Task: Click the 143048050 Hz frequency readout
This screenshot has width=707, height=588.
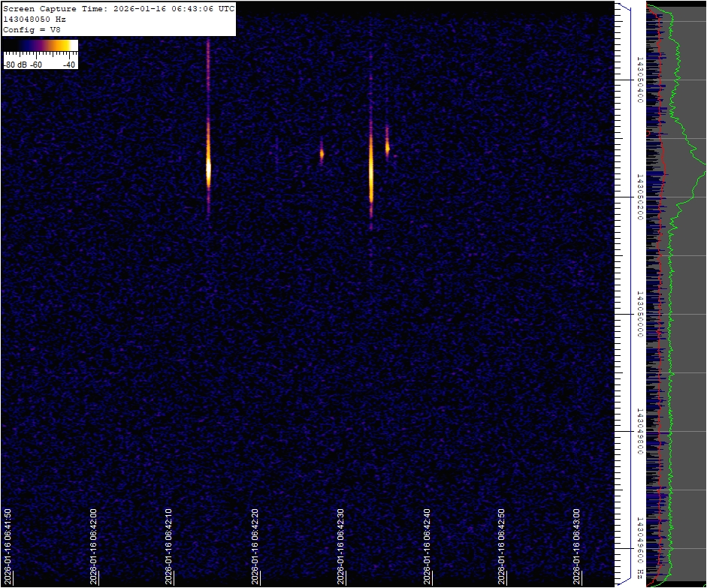Action: [34, 20]
